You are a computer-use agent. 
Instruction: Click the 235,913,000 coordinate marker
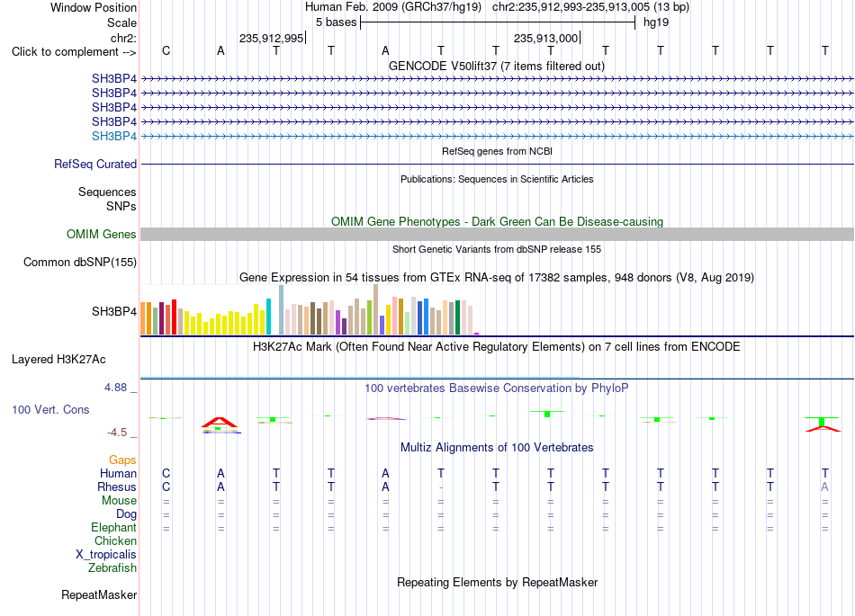tap(545, 38)
